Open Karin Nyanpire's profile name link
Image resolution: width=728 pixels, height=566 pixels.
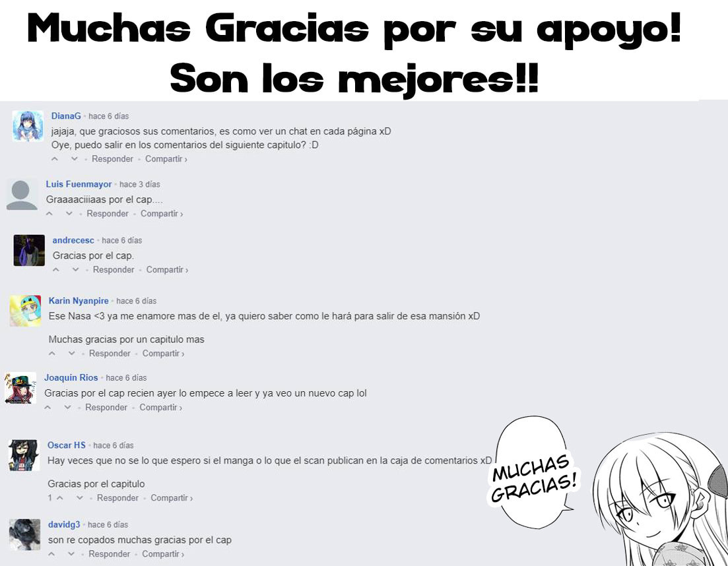[79, 301]
